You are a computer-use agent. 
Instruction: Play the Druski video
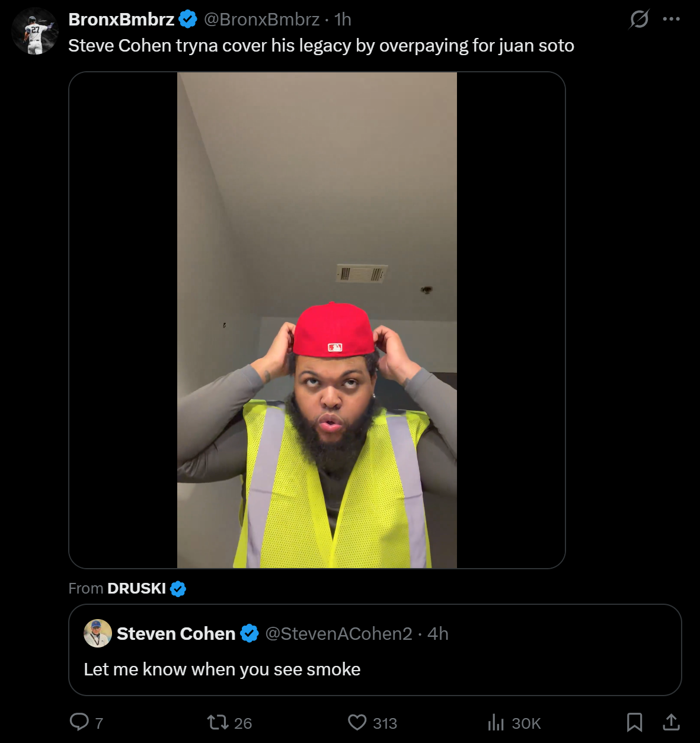pos(317,320)
